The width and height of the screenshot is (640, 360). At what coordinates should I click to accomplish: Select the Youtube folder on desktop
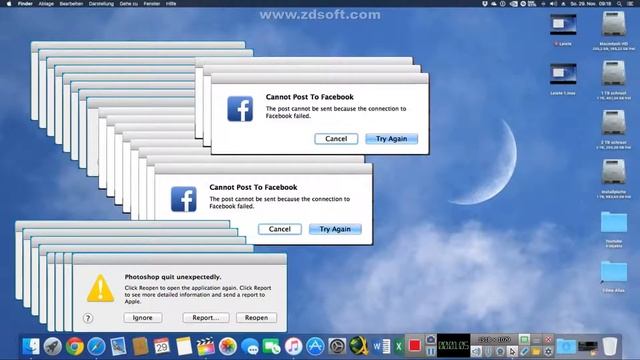tap(614, 222)
